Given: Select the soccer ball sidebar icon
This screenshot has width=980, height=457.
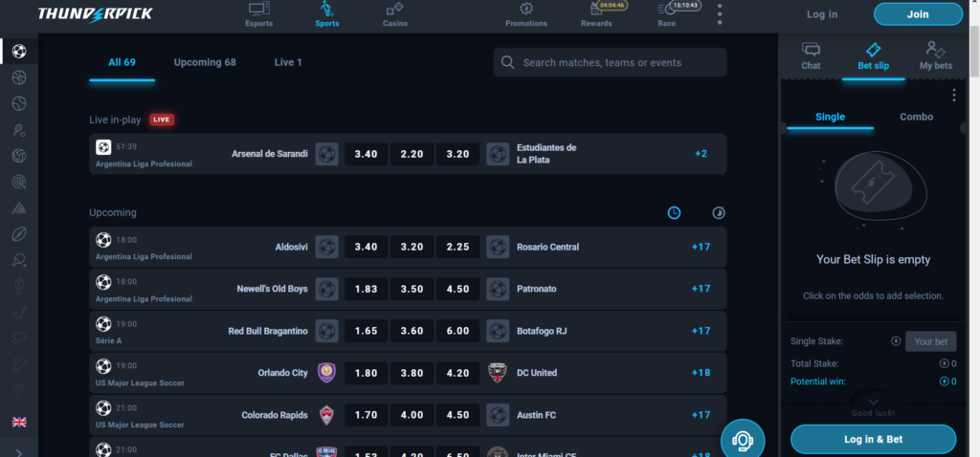Looking at the screenshot, I should point(19,52).
